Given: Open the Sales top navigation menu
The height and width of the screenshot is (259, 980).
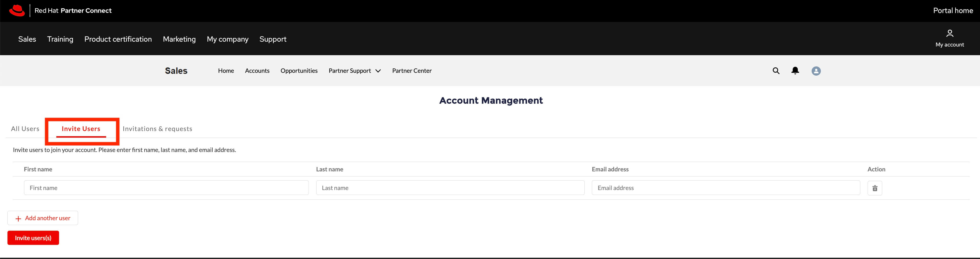Looking at the screenshot, I should (27, 39).
